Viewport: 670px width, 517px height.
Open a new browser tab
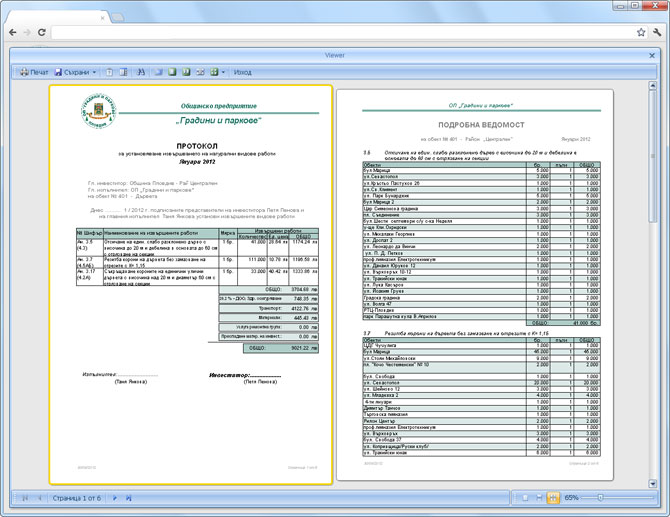118,18
